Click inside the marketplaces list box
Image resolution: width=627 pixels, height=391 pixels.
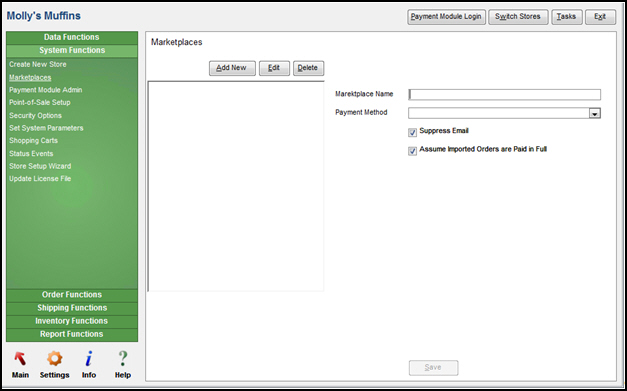click(236, 186)
